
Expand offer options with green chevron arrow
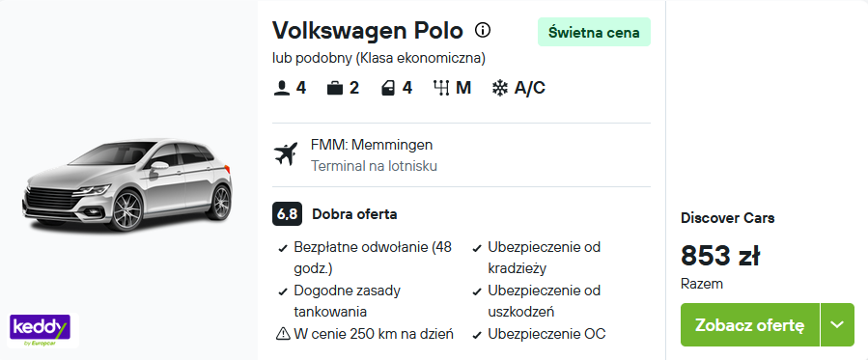837,324
